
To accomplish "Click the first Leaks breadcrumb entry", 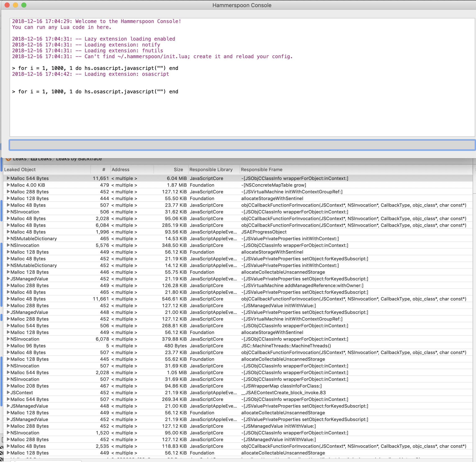I will [x=20, y=159].
